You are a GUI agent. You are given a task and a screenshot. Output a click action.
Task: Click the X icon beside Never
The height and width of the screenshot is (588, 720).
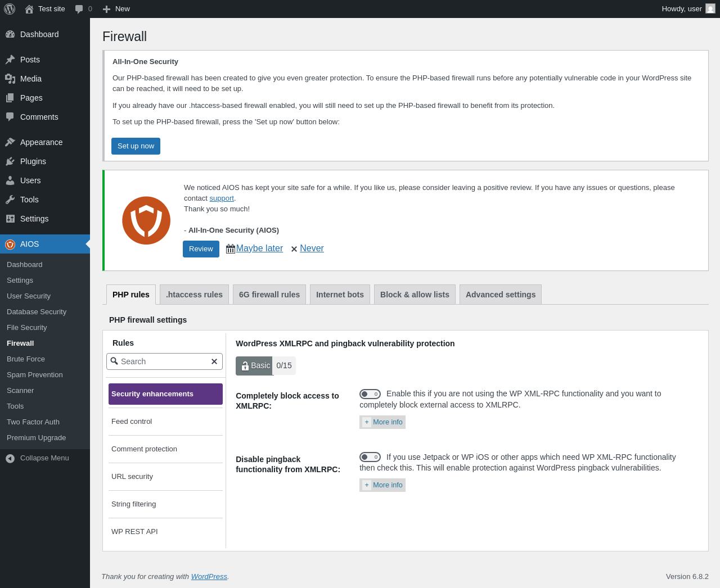tap(294, 249)
